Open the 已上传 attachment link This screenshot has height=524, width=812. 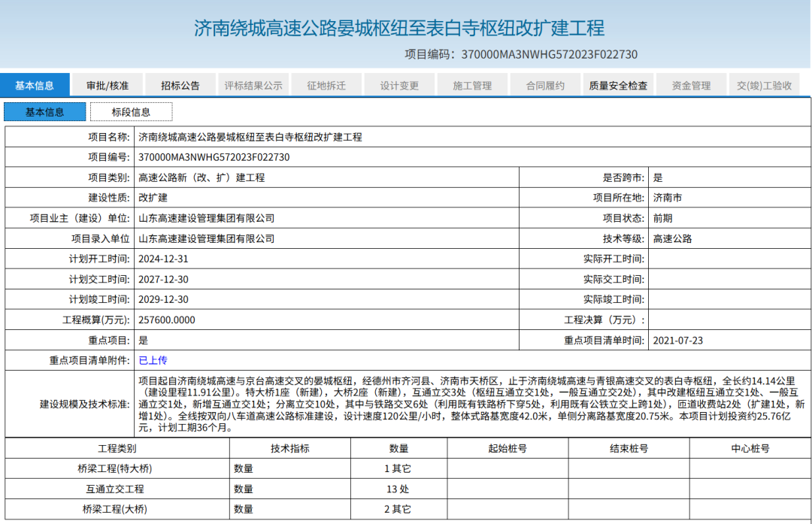tap(153, 360)
